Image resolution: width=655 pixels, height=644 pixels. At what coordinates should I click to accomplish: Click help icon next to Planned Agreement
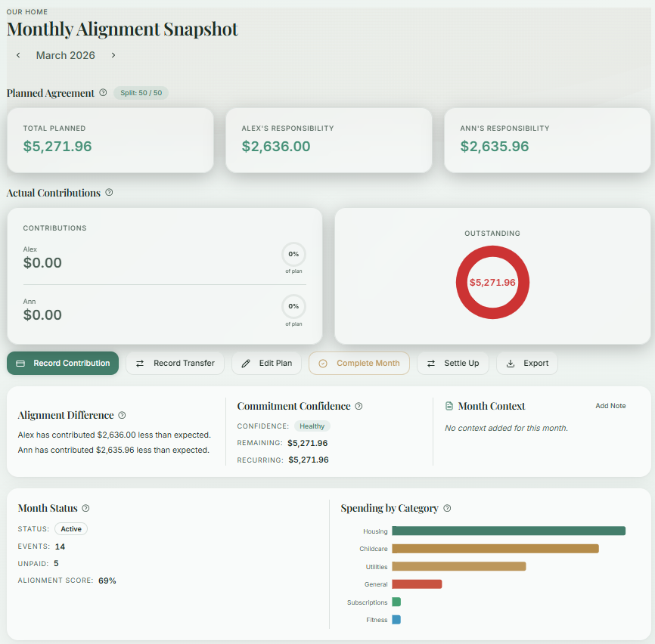tap(103, 93)
